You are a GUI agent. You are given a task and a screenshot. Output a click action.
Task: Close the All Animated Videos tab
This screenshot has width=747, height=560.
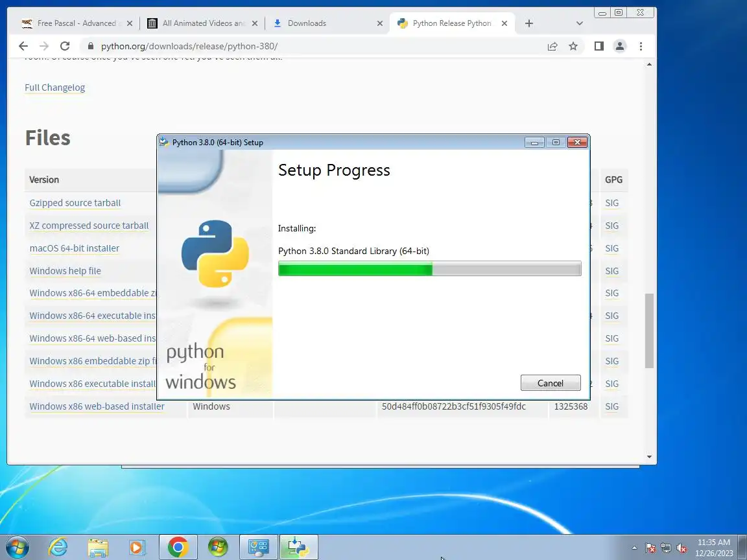tap(255, 23)
